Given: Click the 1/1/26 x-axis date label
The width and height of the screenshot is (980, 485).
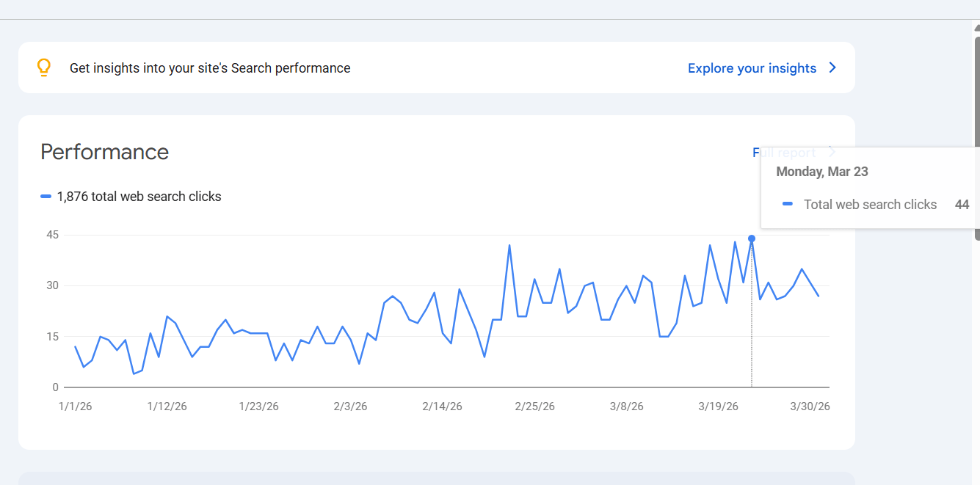Looking at the screenshot, I should click(75, 406).
